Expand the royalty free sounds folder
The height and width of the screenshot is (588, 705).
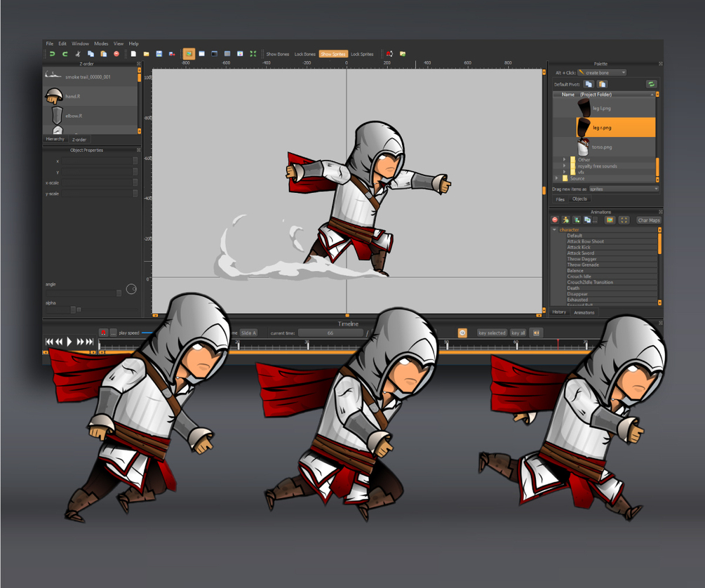(x=564, y=166)
